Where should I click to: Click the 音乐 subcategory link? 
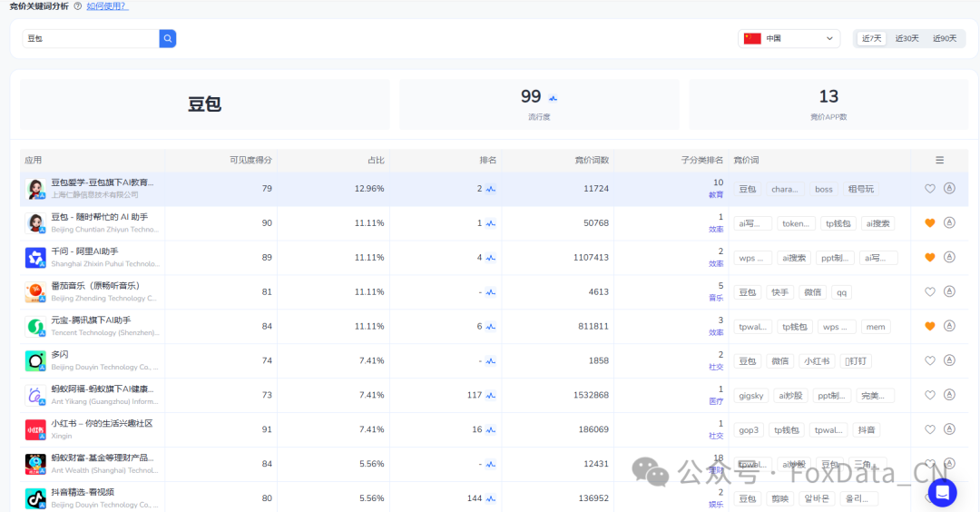tap(716, 298)
